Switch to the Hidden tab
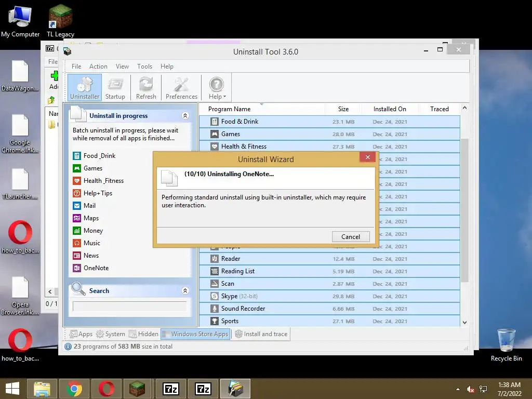 (x=143, y=334)
